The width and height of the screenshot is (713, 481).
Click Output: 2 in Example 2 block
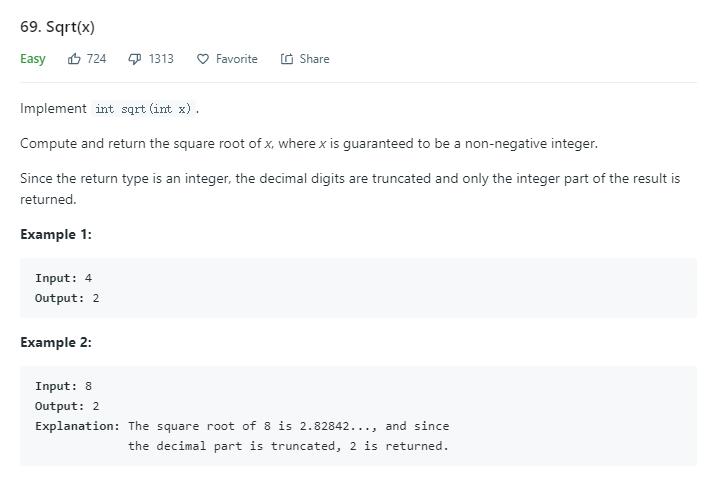67,406
